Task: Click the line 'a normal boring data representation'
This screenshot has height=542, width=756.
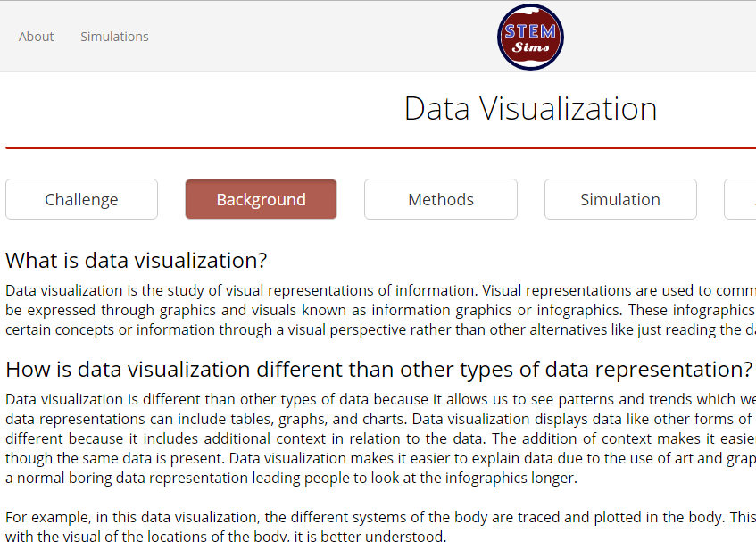Action: click(x=291, y=479)
